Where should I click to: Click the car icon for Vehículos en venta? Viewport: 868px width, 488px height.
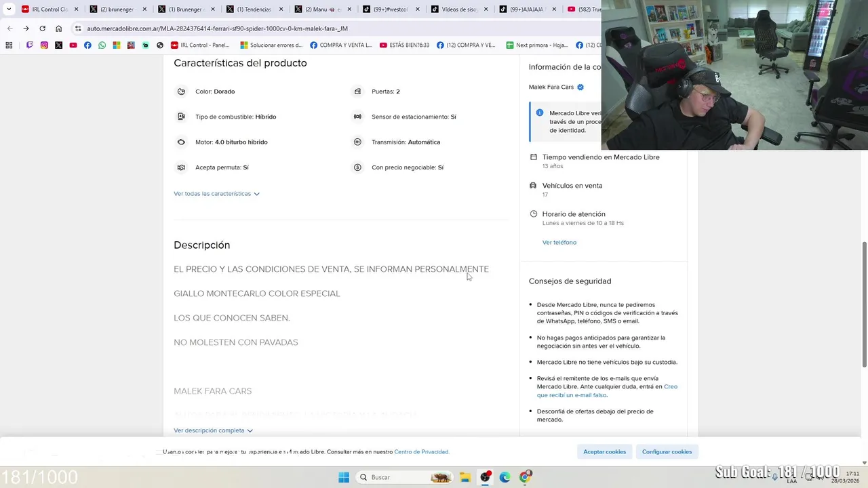click(533, 185)
